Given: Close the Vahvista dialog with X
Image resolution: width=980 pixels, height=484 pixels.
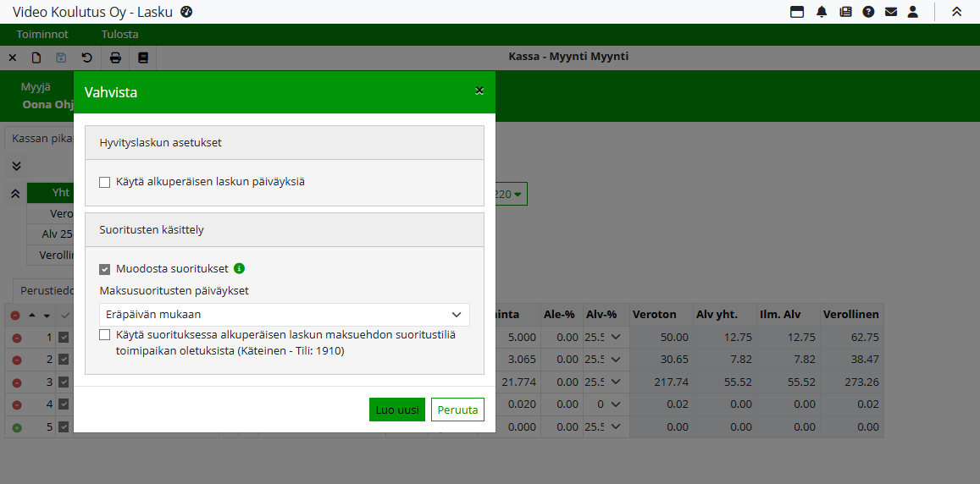Looking at the screenshot, I should (479, 91).
